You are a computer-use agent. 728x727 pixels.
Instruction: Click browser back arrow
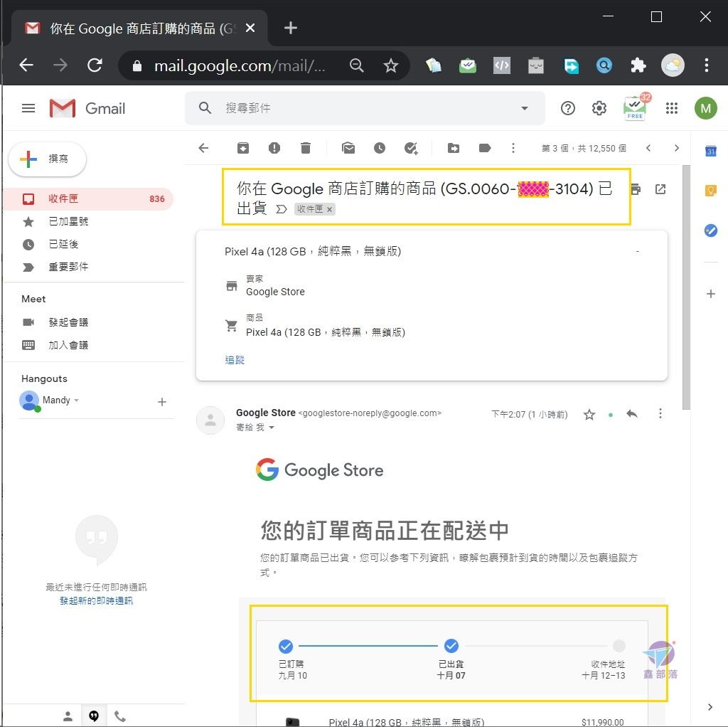click(x=26, y=65)
